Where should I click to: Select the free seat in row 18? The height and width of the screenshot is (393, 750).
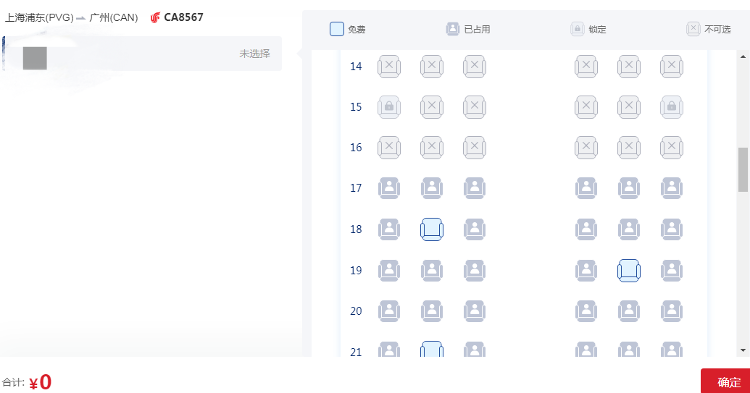(431, 229)
